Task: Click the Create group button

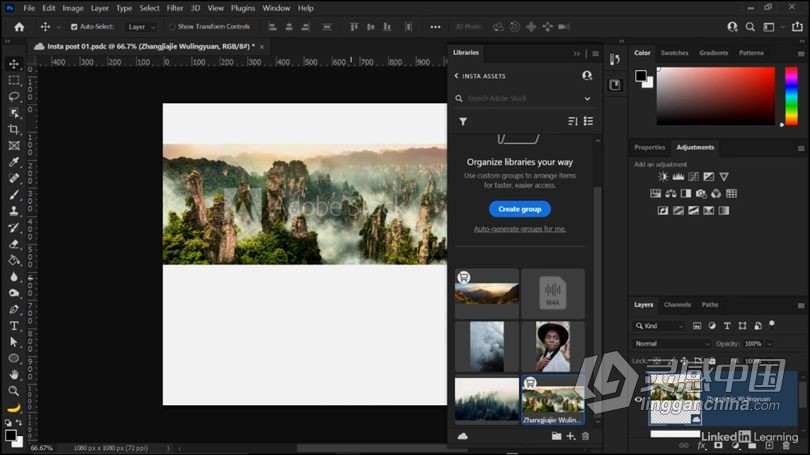Action: point(519,209)
